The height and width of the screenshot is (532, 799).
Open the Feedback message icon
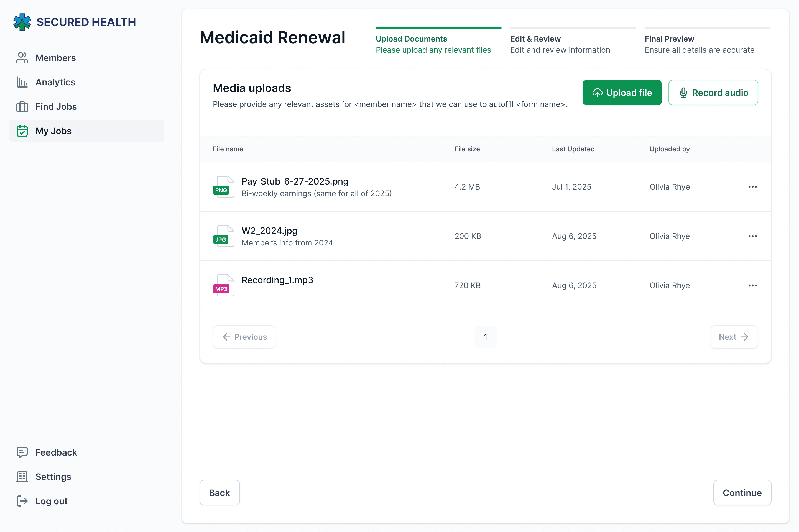[x=22, y=452]
